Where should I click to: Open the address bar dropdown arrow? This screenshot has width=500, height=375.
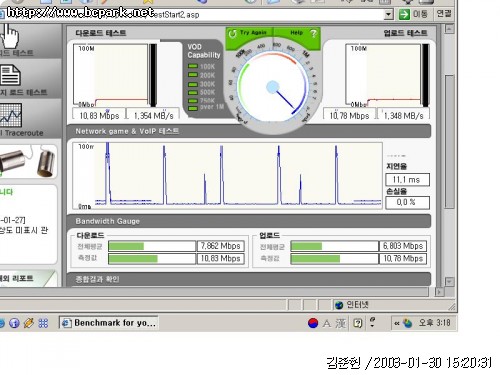[388, 15]
